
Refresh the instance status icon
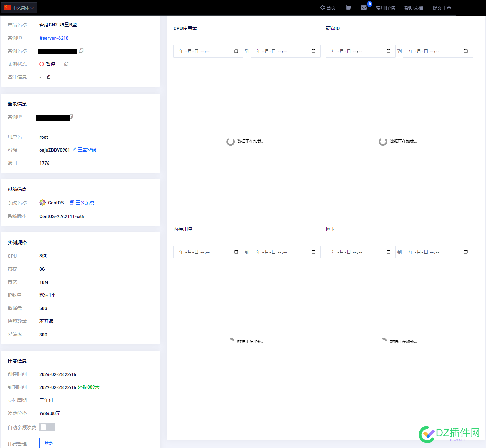click(x=66, y=64)
